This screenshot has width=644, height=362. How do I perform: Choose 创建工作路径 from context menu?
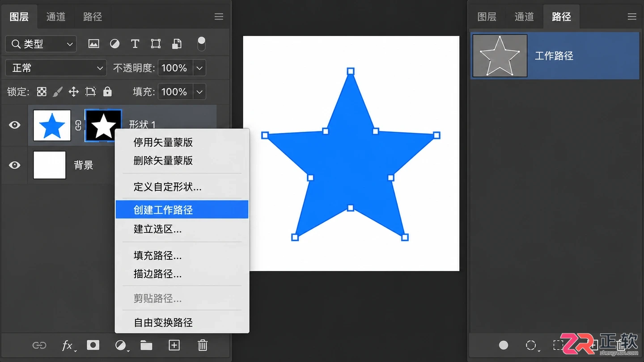point(182,210)
